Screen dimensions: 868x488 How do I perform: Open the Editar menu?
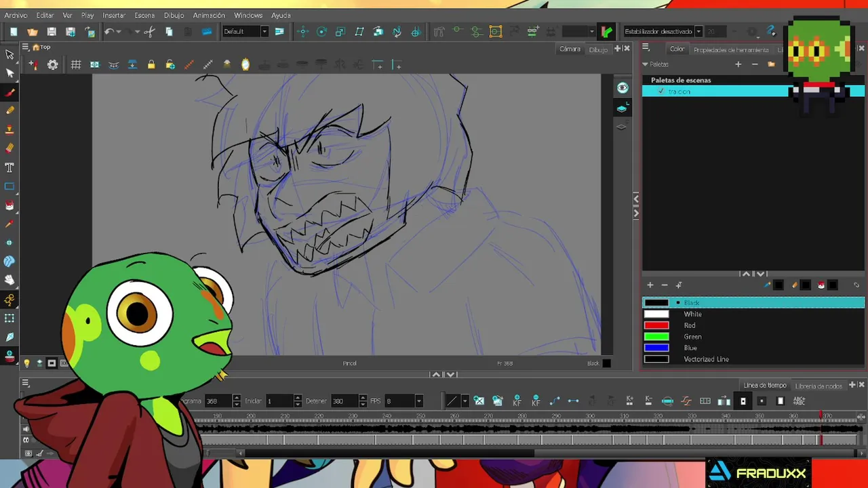coord(45,15)
